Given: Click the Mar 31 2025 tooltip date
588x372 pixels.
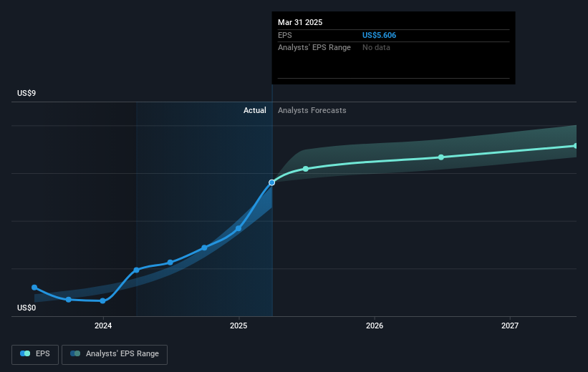Looking at the screenshot, I should click(x=300, y=22).
